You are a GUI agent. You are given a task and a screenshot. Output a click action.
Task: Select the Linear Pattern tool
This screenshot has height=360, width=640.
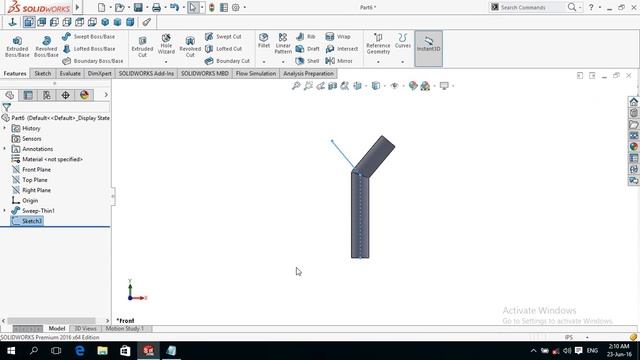coord(283,43)
